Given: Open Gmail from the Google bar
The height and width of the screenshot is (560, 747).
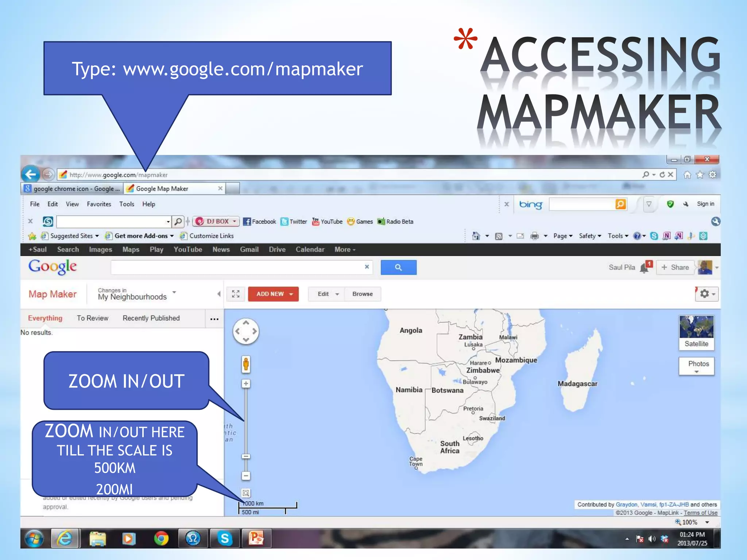Looking at the screenshot, I should pyautogui.click(x=249, y=250).
